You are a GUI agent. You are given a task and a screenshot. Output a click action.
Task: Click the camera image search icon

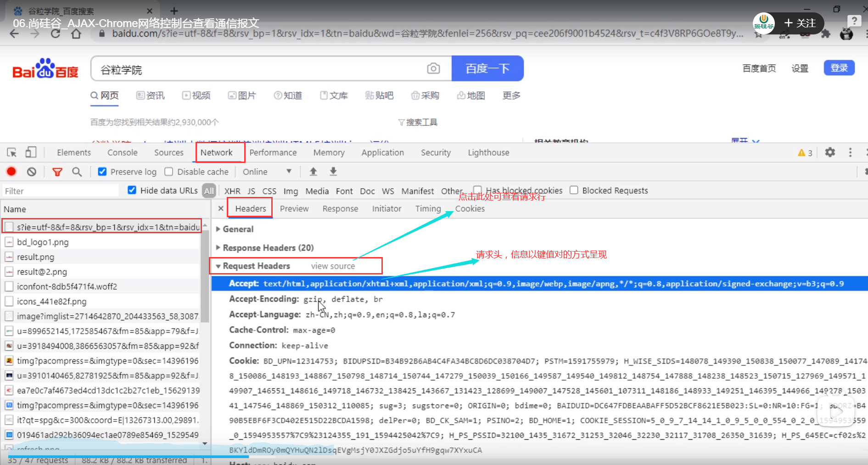point(433,68)
